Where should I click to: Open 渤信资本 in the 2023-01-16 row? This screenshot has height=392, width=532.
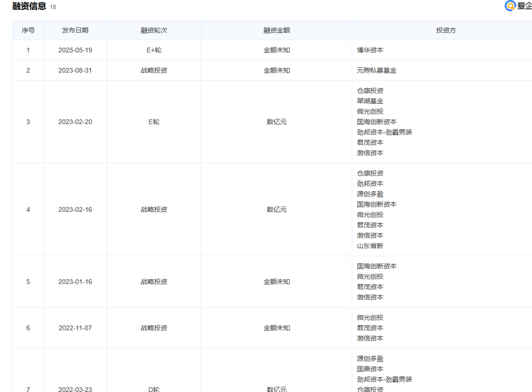[x=370, y=297]
